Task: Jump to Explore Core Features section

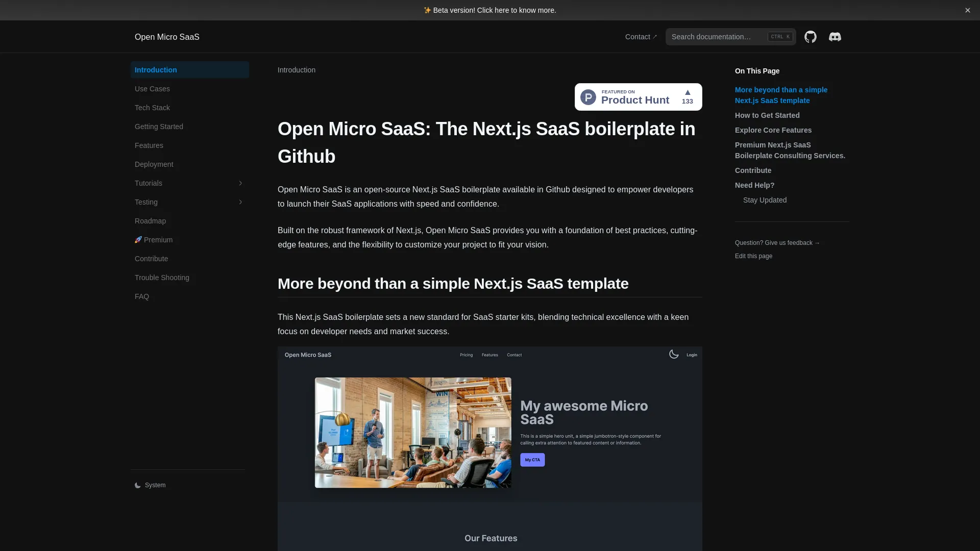Action: (x=773, y=130)
